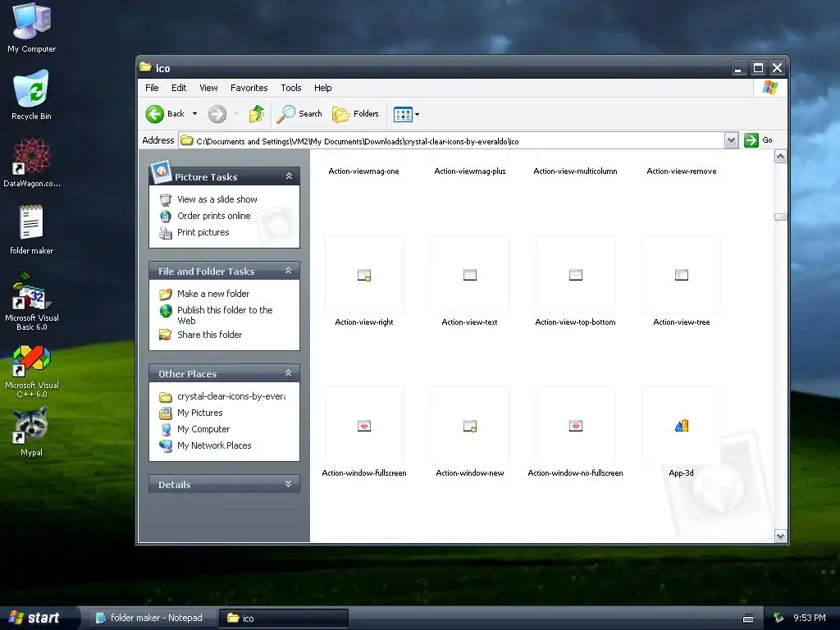The height and width of the screenshot is (630, 840).
Task: Go to My Pictures
Action: (200, 413)
